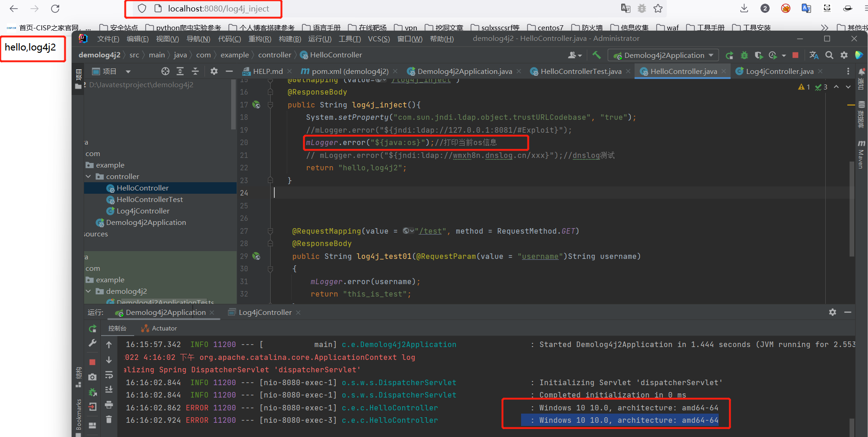
Task: Open Maven tool window from the right sidebar
Action: point(861,155)
